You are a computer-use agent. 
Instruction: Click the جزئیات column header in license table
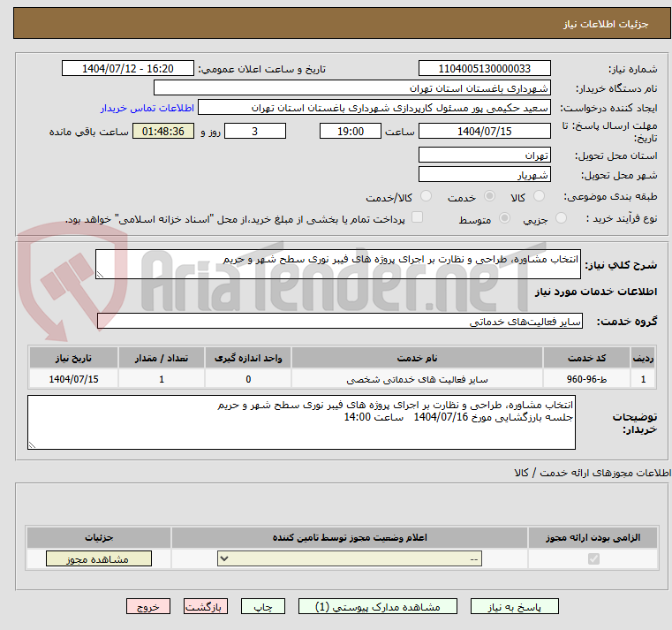pos(99,537)
